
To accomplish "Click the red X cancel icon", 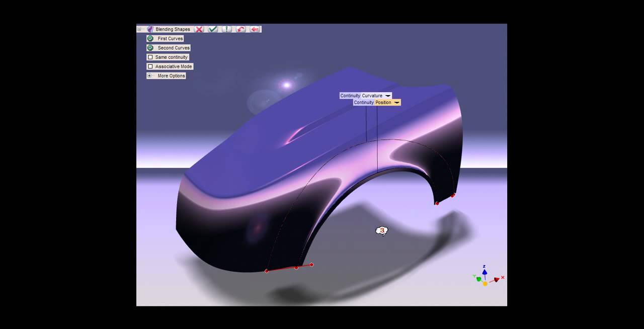I will [x=199, y=29].
